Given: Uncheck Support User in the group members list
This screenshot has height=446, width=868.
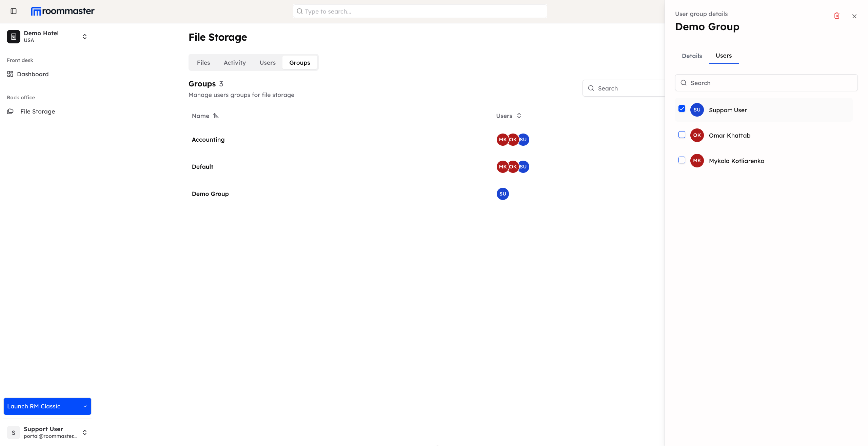Looking at the screenshot, I should tap(682, 108).
